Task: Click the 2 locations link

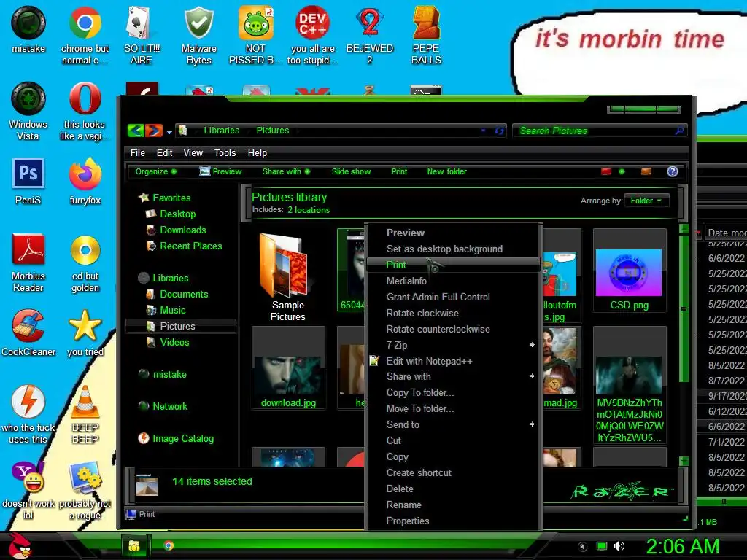Action: tap(309, 210)
